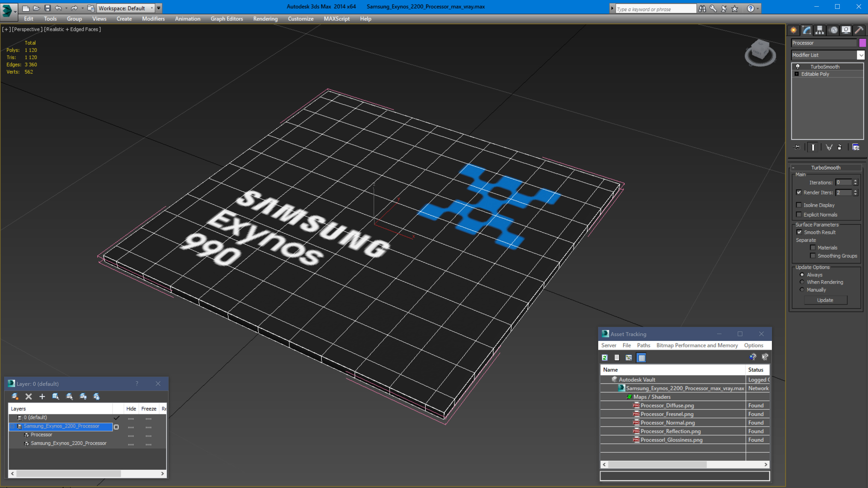Create New Layer icon in Layer dialog
This screenshot has width=868, height=488.
(15, 396)
